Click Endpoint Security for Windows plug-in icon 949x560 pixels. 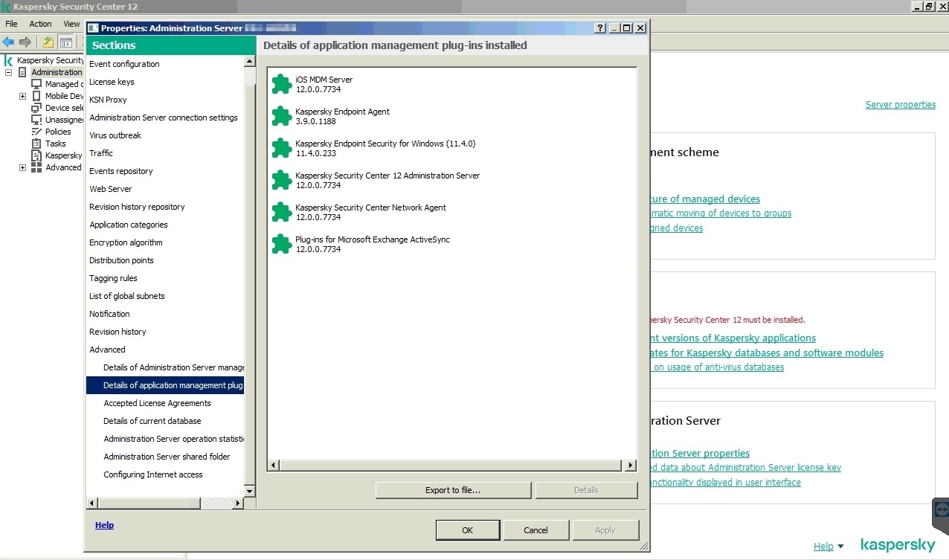point(281,148)
